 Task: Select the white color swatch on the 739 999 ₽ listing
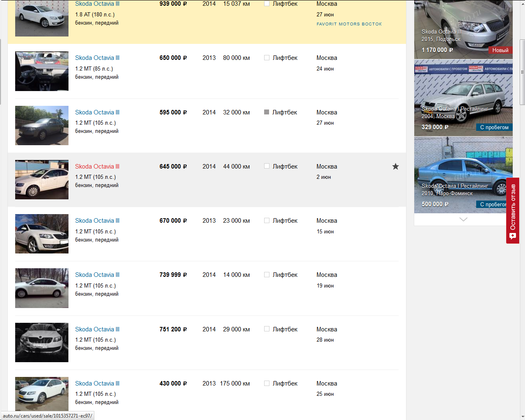pyautogui.click(x=267, y=274)
